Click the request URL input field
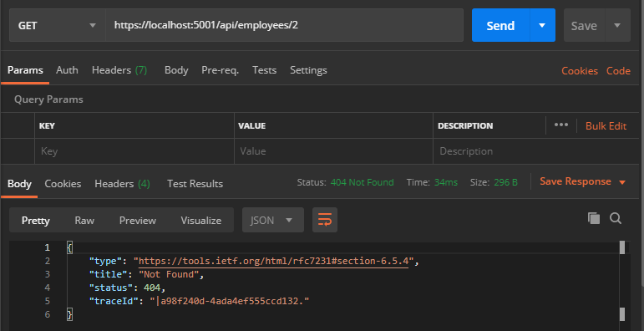 284,25
